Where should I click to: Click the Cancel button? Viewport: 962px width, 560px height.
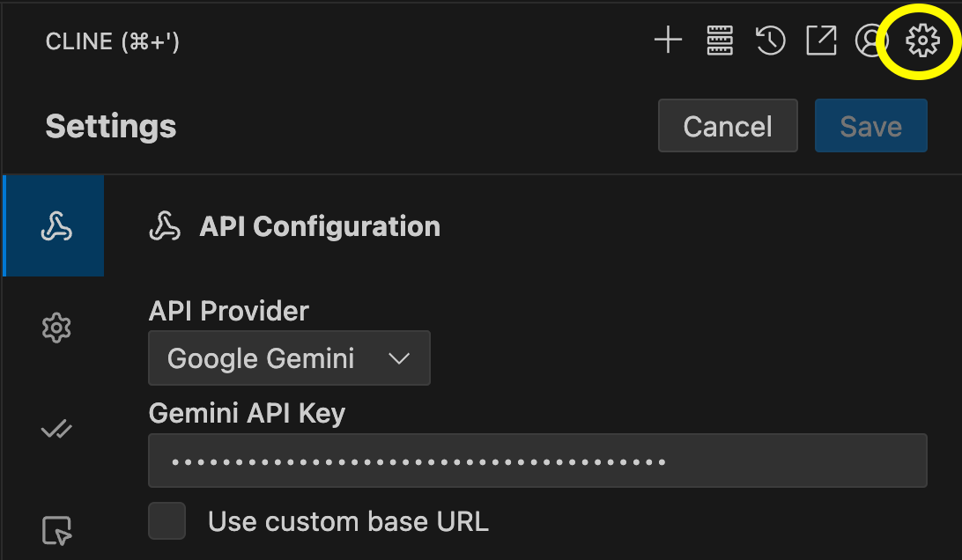point(728,126)
